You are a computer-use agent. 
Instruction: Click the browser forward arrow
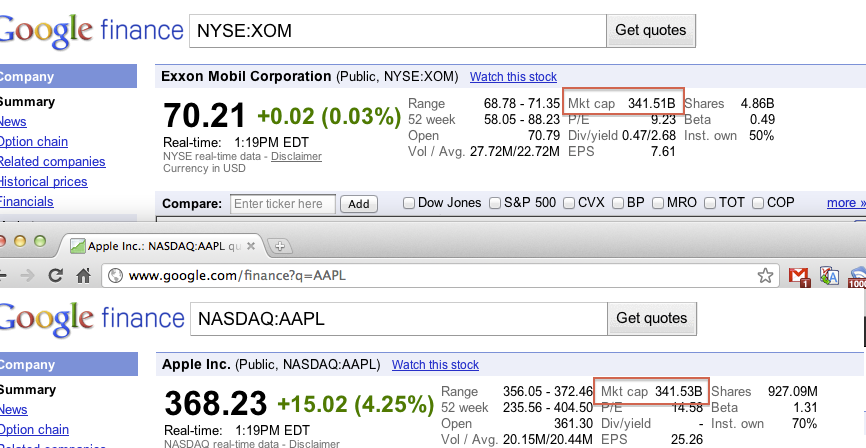click(27, 275)
